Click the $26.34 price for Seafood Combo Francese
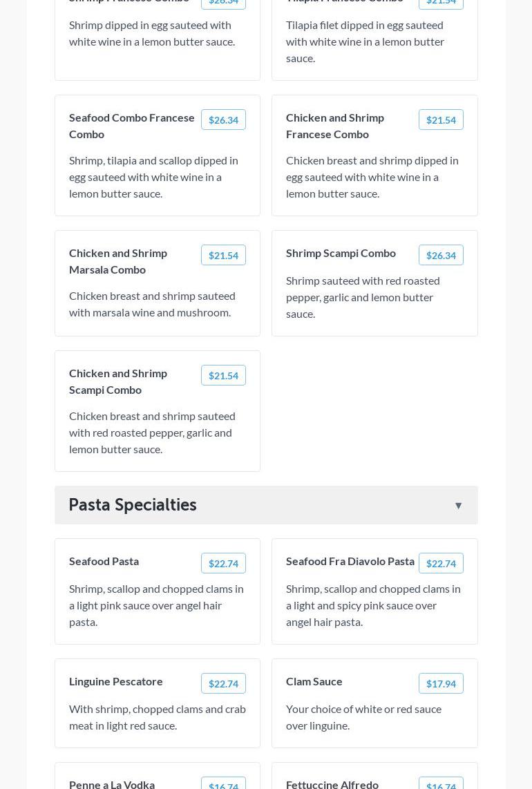Viewport: 532px width, 789px height. point(223,120)
